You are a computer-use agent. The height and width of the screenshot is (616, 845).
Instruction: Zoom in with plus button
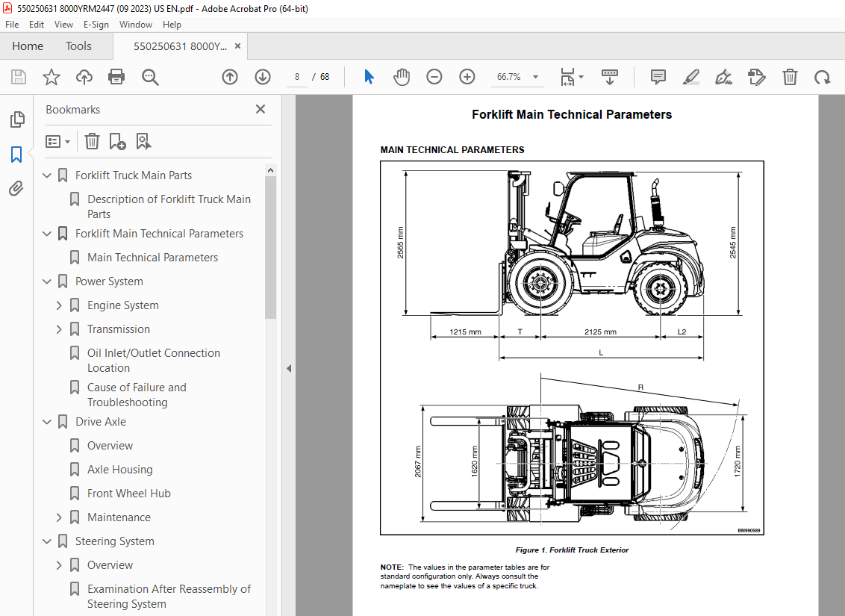[x=467, y=77]
